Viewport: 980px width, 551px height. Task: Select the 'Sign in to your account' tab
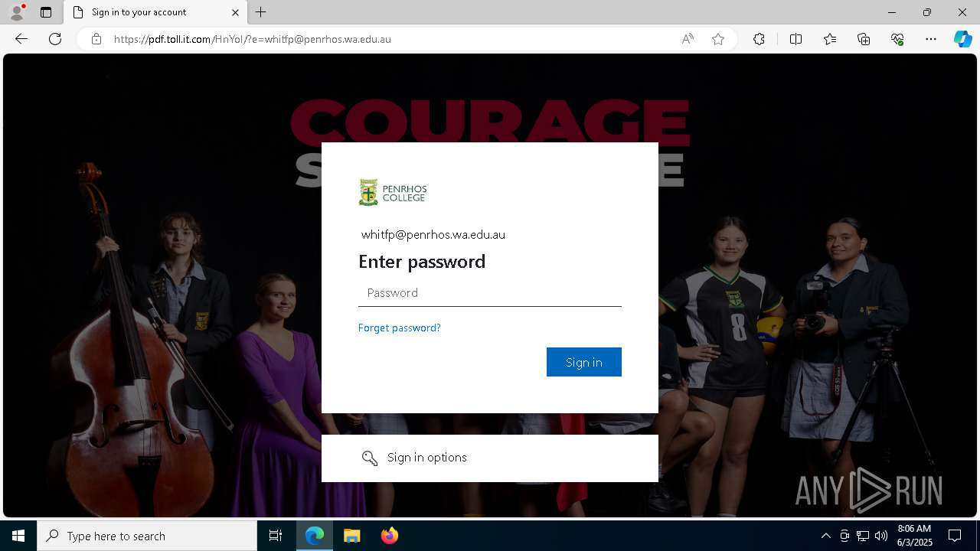[155, 12]
